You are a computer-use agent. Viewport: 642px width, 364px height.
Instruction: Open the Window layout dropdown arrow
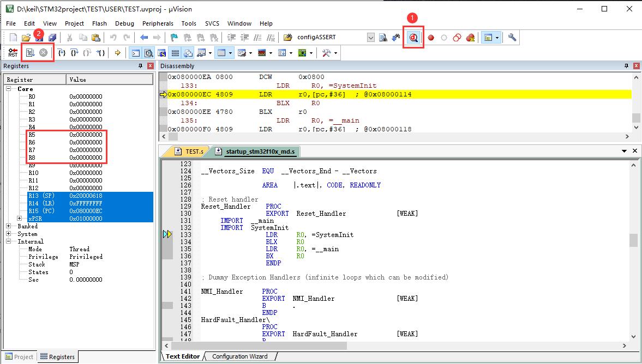tap(497, 38)
